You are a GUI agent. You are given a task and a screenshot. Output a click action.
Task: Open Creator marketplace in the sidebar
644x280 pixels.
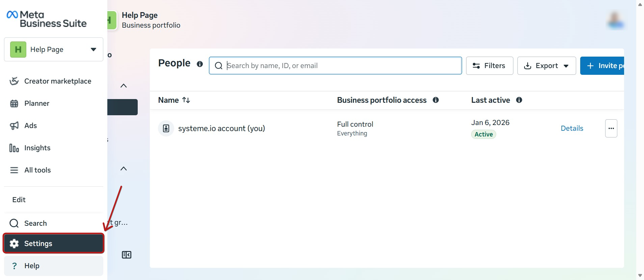54,81
